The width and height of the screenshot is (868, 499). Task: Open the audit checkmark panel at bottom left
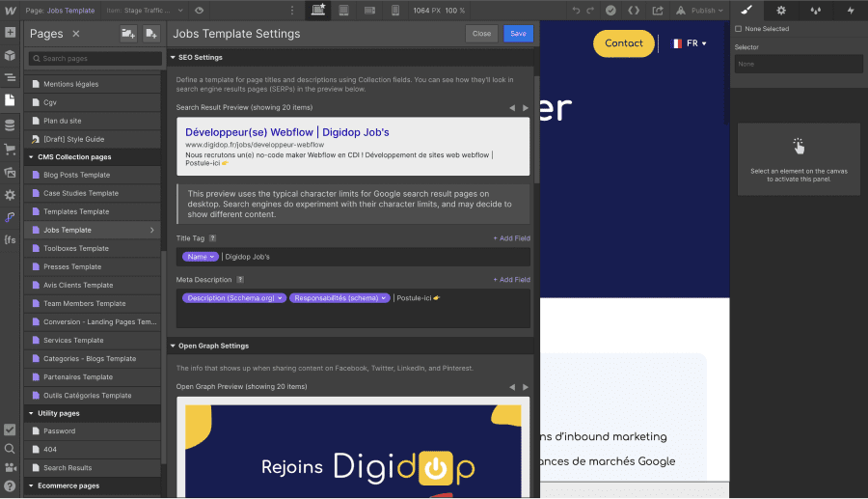pyautogui.click(x=10, y=430)
